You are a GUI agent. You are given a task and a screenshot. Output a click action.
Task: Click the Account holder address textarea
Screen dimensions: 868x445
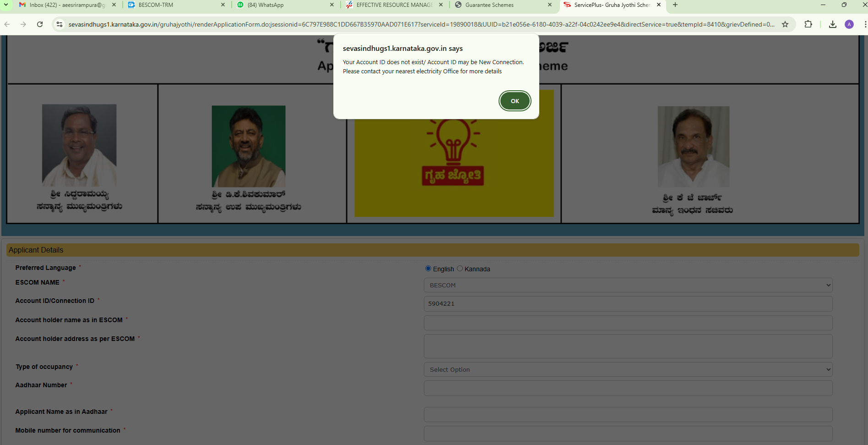coord(628,346)
